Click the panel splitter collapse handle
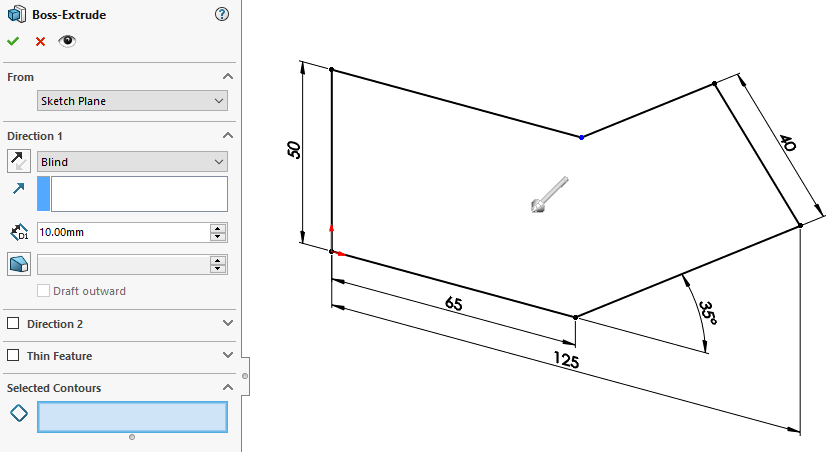This screenshot has height=452, width=833. 245,376
